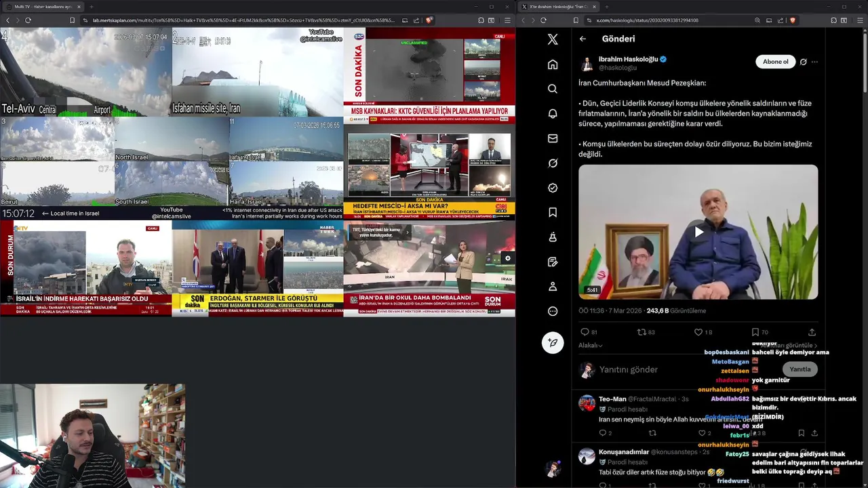Click the user avatar next to reply field

tap(587, 369)
